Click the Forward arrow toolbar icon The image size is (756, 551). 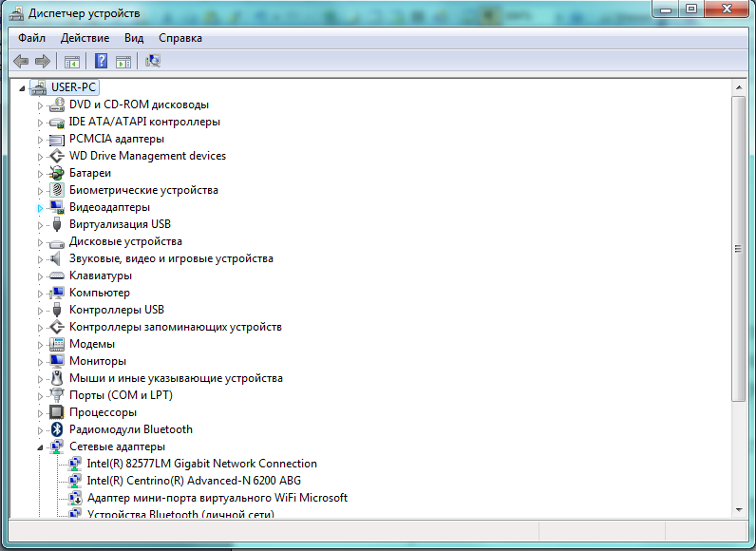click(x=42, y=62)
